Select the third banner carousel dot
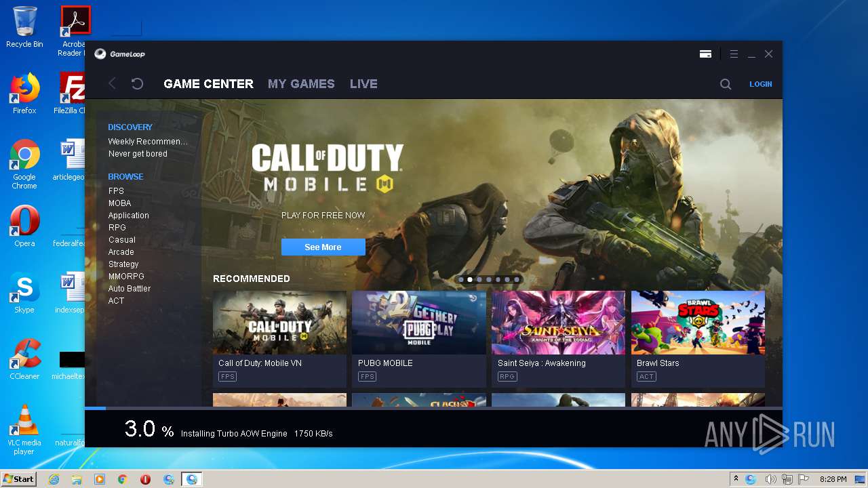 479,279
